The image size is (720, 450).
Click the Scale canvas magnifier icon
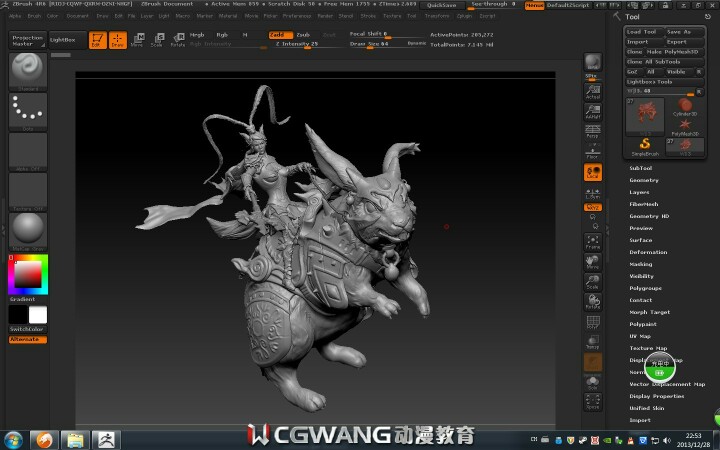coord(593,282)
